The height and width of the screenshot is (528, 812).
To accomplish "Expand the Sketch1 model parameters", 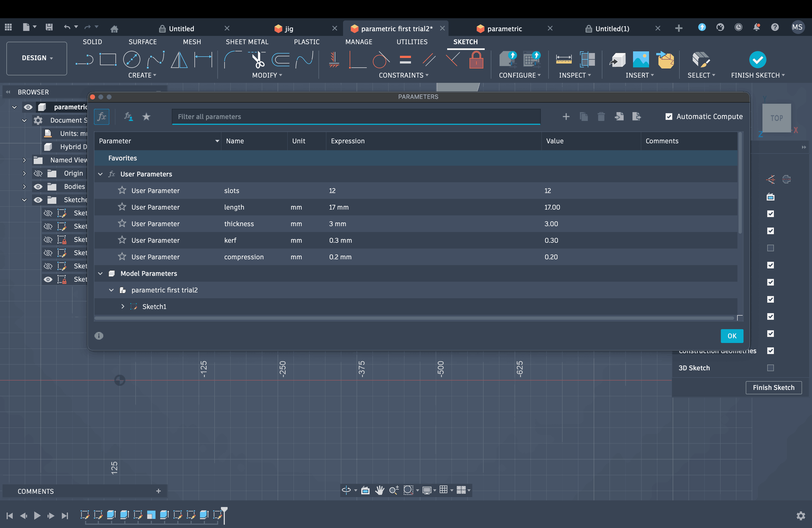I will tap(123, 306).
